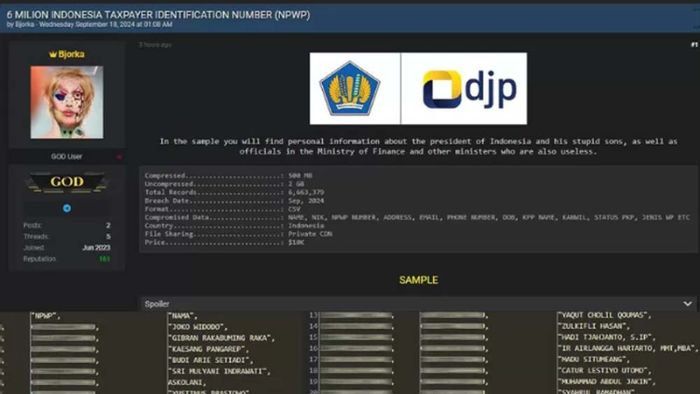Click the "NAMA" column header in sample

183,316
